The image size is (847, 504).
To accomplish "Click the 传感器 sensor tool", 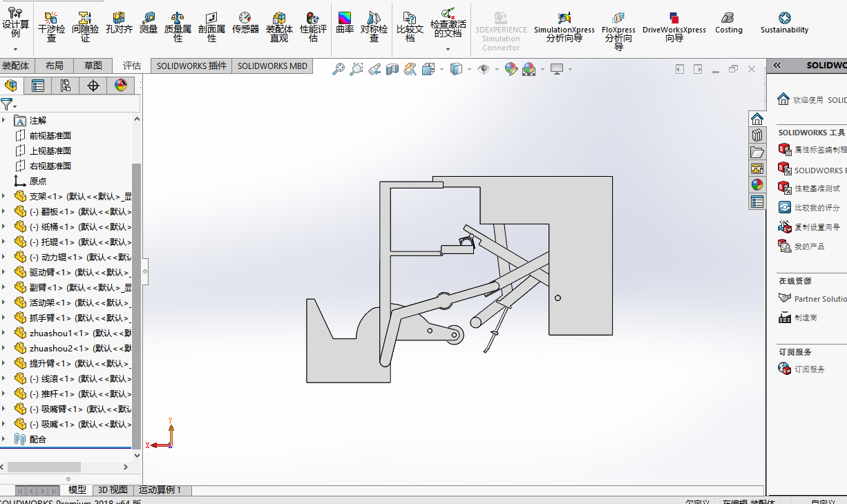I will pos(245,23).
